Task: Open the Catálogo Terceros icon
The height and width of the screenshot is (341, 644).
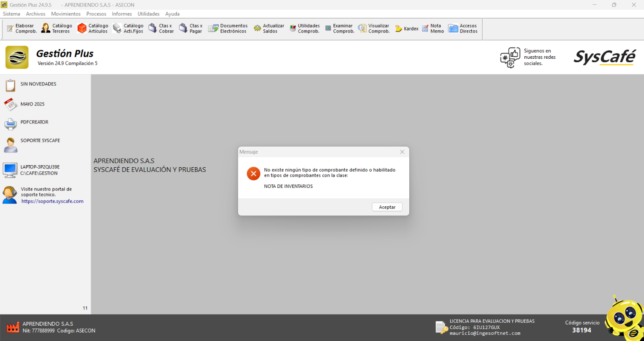Action: coord(46,29)
